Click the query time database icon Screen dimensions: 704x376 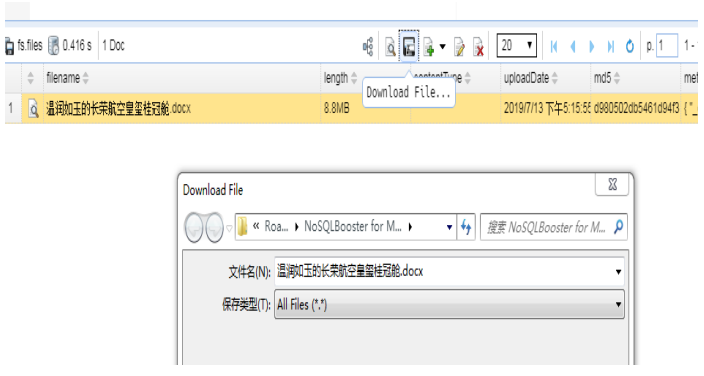click(x=53, y=46)
